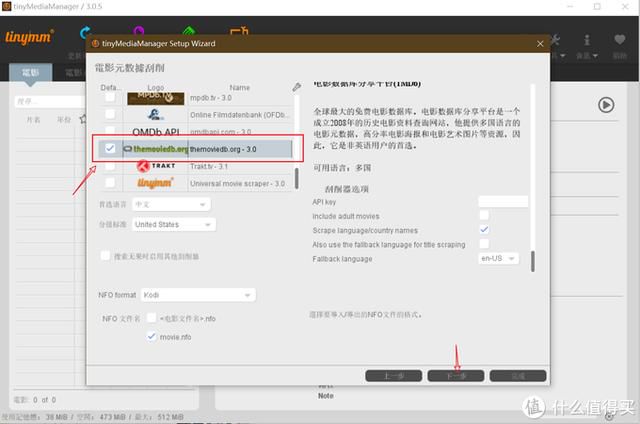Check the Universal movie scraper checkbox

(x=110, y=183)
